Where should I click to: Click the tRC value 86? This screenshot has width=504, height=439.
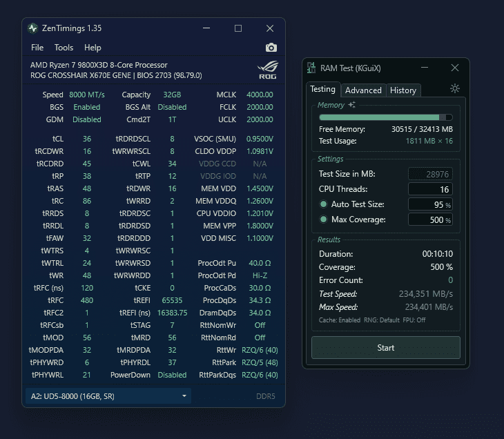tap(87, 201)
